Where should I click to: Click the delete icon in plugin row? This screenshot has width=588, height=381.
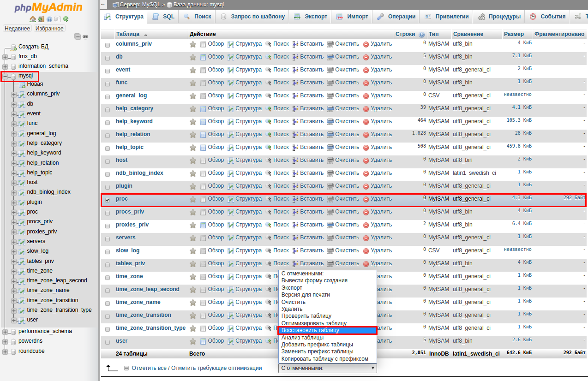(x=366, y=186)
